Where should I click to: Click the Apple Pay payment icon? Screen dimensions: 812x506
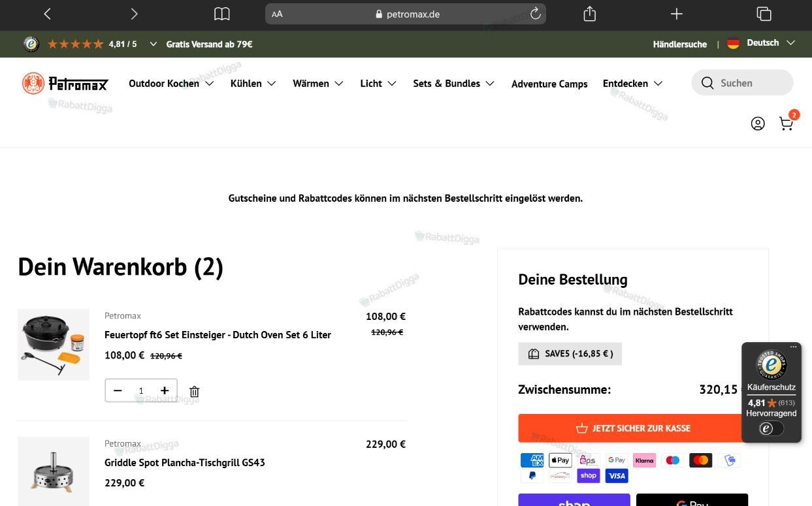560,460
